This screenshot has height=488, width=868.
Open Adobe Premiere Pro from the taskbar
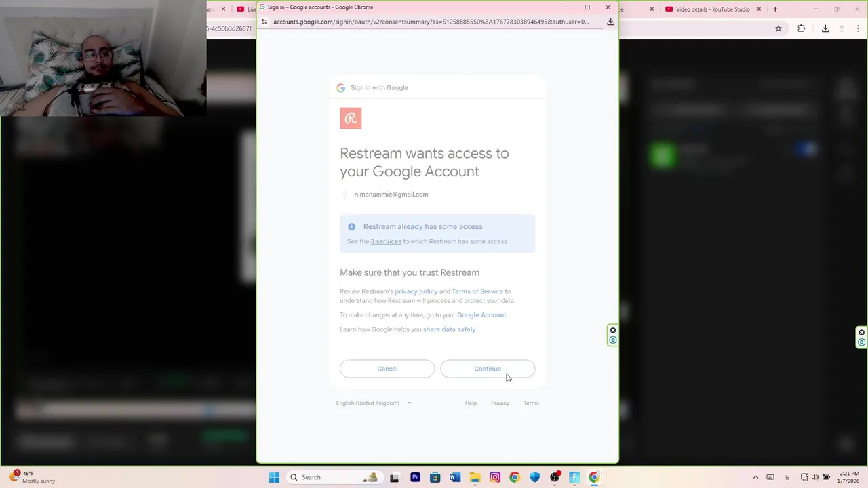point(415,477)
